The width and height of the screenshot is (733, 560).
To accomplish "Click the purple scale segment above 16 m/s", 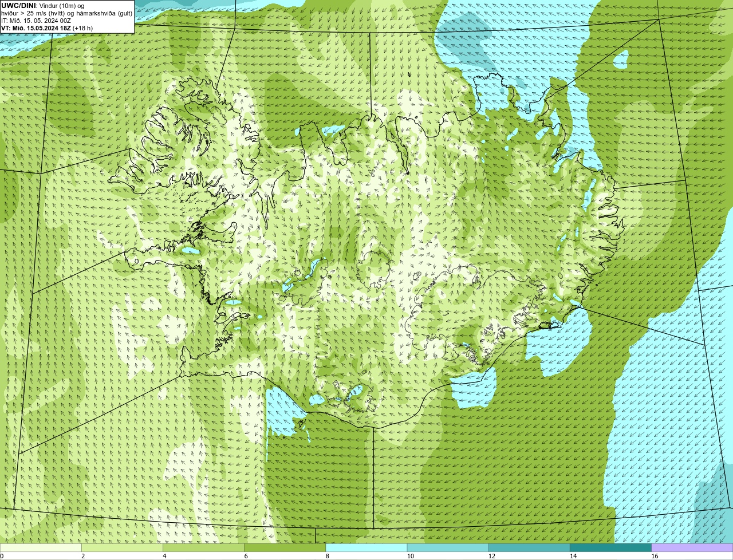I will (x=692, y=547).
